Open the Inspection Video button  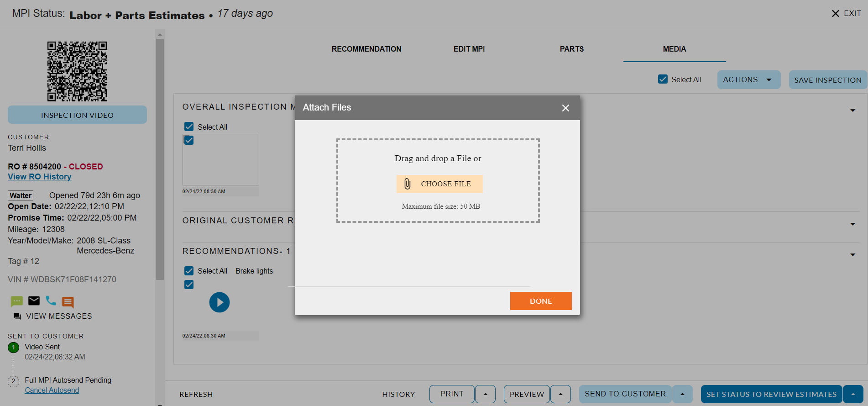pos(77,115)
